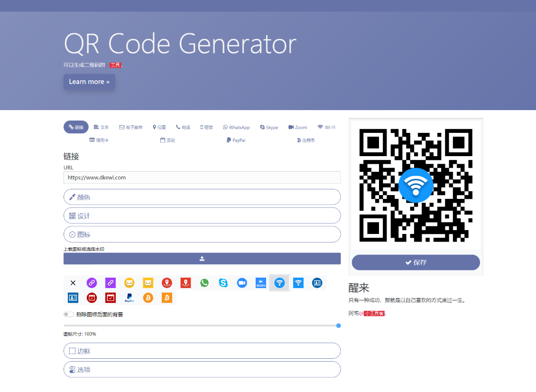Select the purple circular link watermark icon
This screenshot has width=536, height=392.
click(x=92, y=283)
